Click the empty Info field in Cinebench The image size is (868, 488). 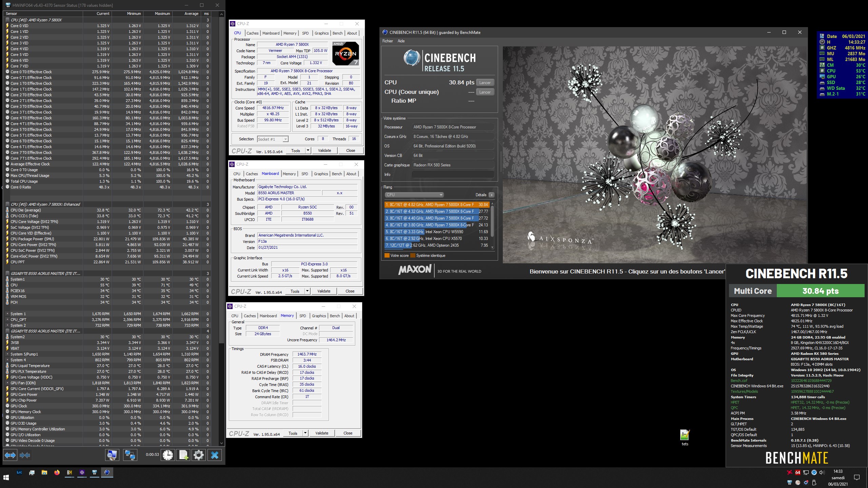pyautogui.click(x=453, y=175)
